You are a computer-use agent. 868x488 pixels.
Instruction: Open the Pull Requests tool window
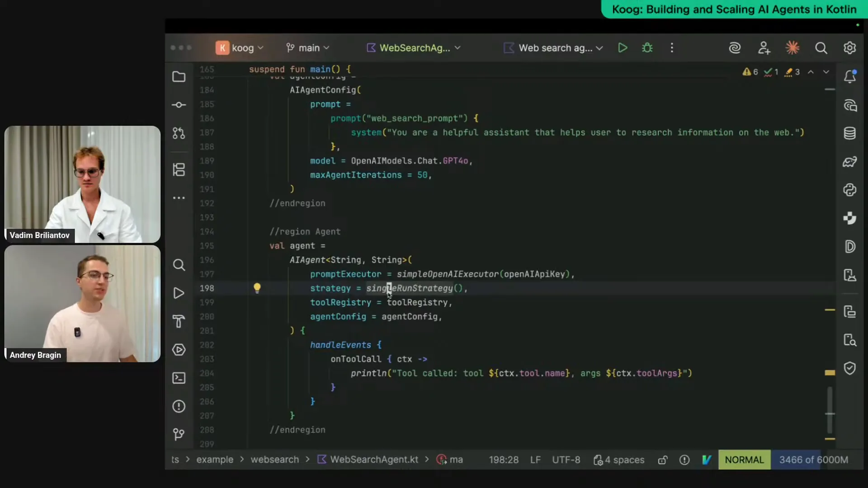click(x=179, y=133)
